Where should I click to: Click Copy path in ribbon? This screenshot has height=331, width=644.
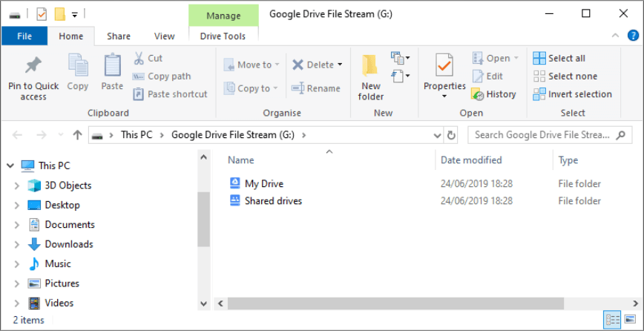[162, 76]
